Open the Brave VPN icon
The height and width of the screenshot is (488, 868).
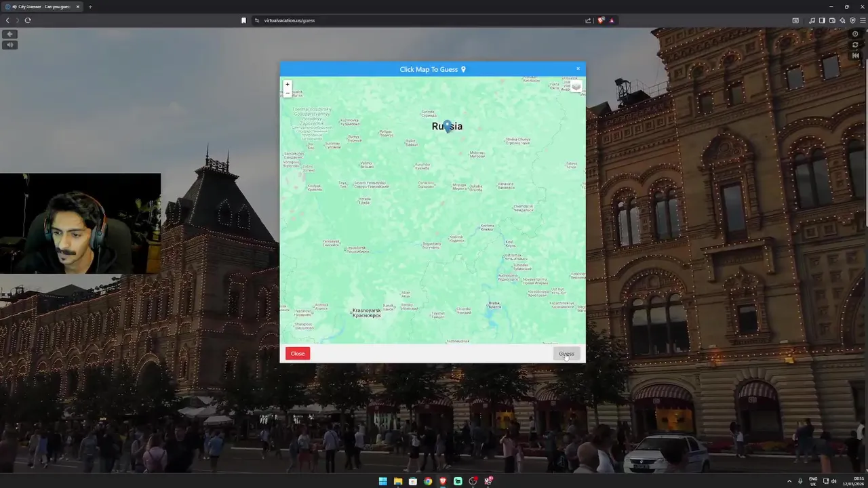852,20
